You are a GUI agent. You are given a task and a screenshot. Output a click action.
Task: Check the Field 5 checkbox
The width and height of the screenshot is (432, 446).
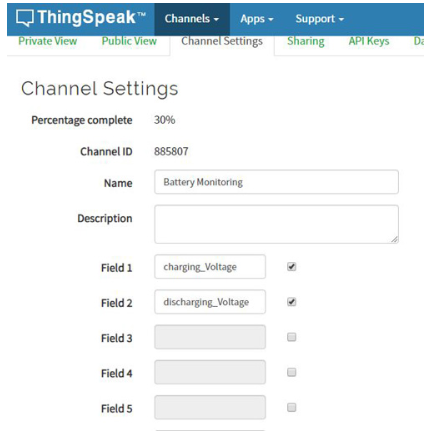[x=292, y=407]
